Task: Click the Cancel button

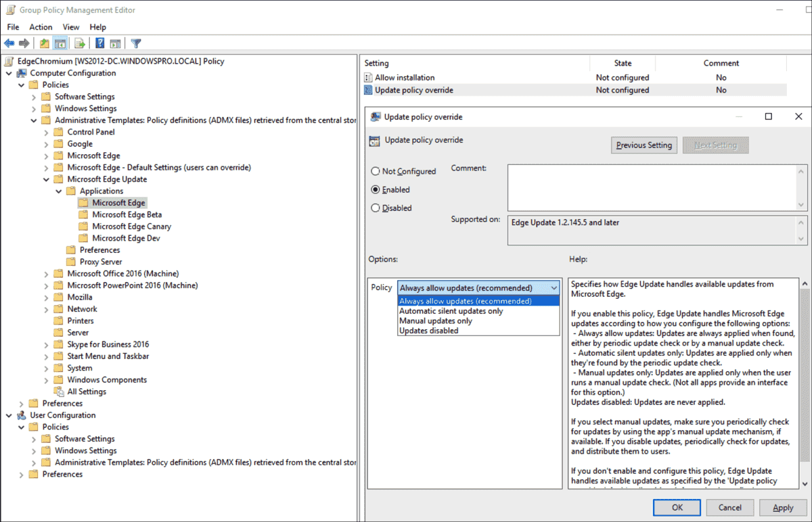Action: (x=730, y=507)
